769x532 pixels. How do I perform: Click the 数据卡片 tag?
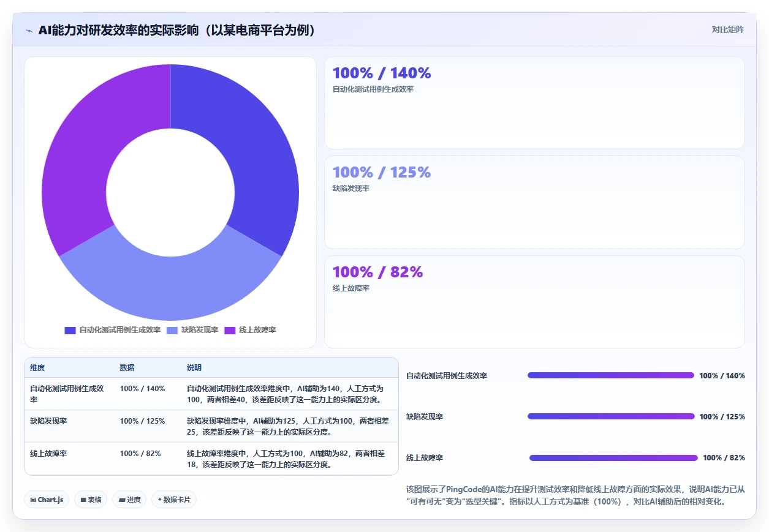(x=174, y=500)
